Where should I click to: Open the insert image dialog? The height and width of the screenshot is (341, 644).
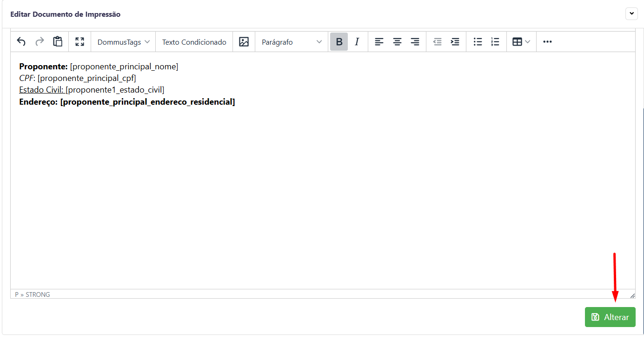pos(244,42)
